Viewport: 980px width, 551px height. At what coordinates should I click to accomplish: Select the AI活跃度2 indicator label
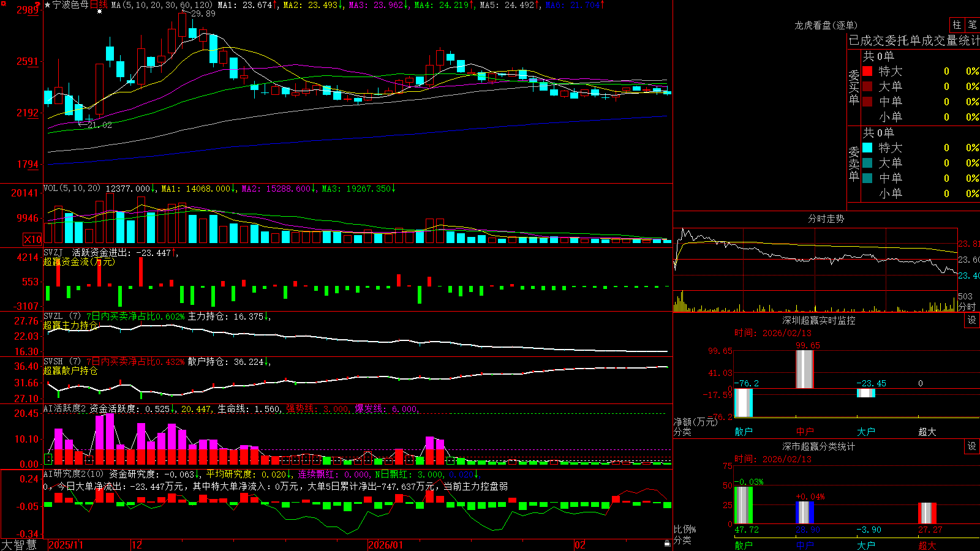pos(65,408)
